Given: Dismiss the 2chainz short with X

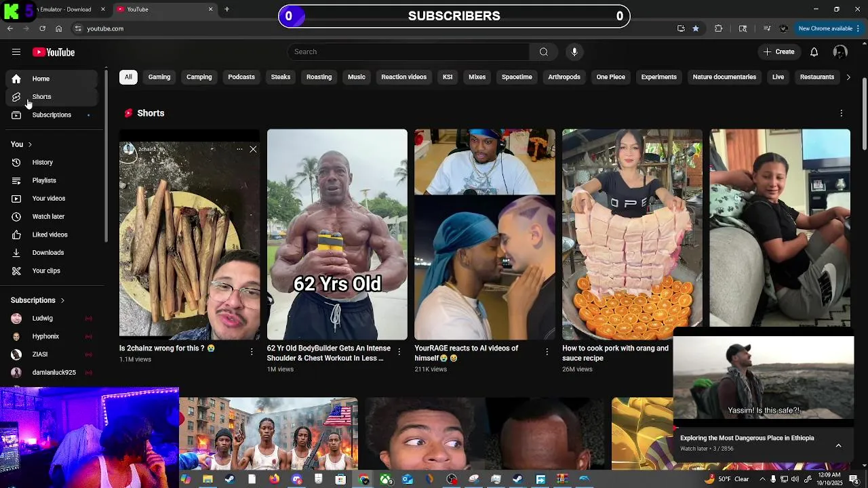Looking at the screenshot, I should [x=253, y=149].
